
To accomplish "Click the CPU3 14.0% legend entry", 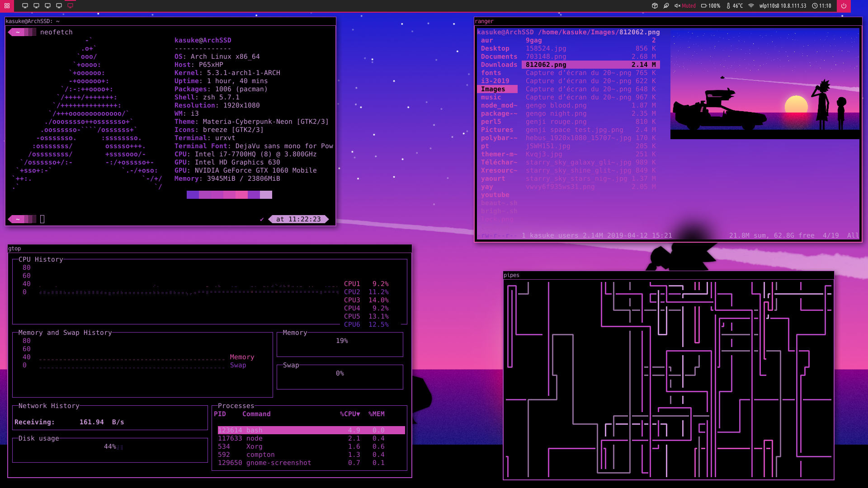I will tap(366, 300).
